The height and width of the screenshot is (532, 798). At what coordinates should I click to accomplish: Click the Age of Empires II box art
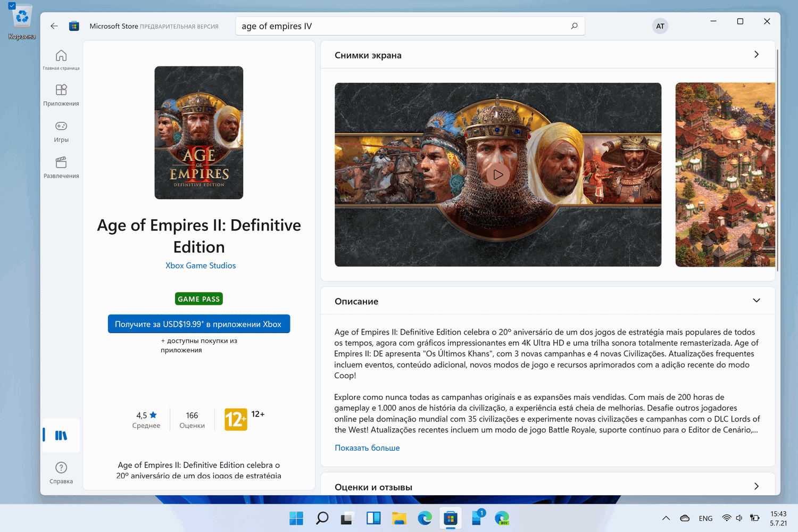point(199,132)
